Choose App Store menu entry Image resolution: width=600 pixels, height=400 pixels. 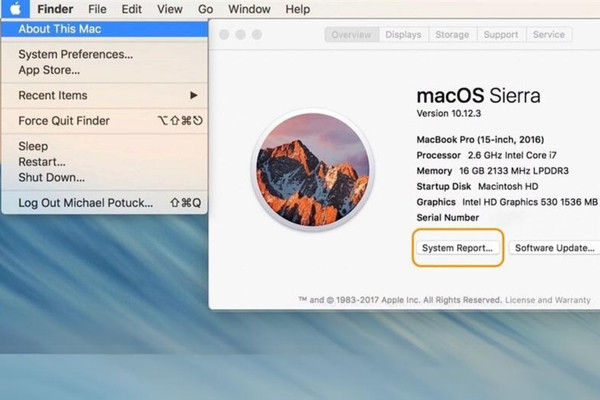pos(104,70)
